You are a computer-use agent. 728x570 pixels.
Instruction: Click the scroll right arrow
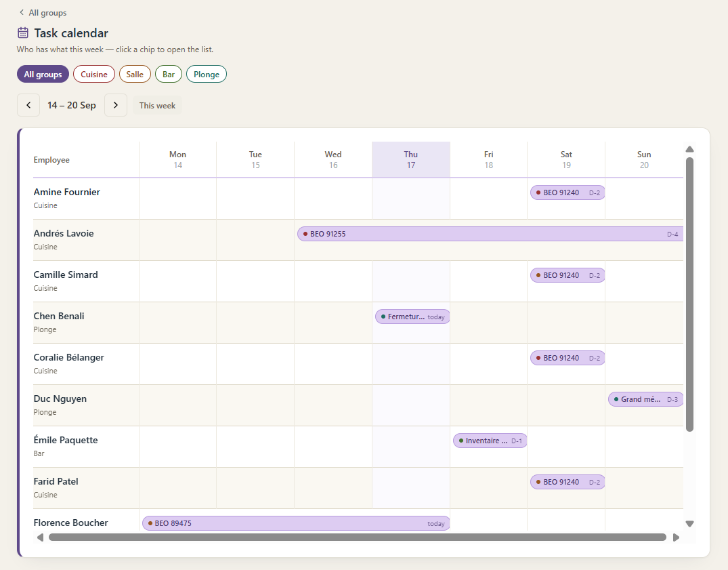(676, 537)
